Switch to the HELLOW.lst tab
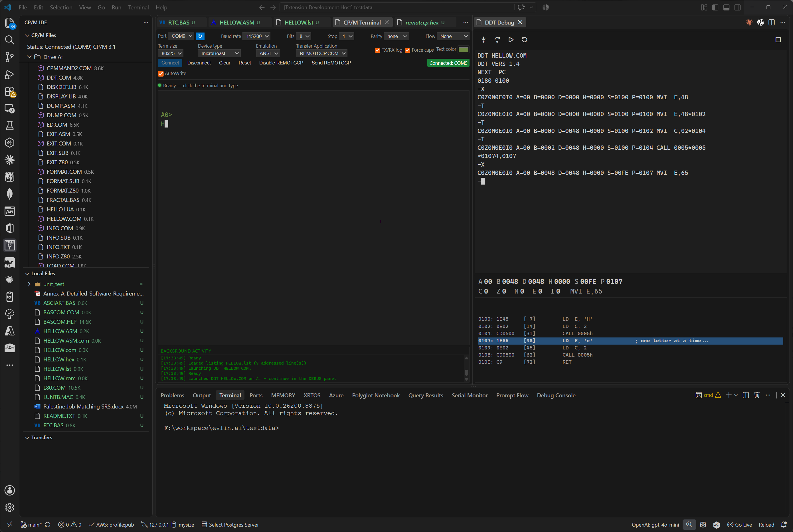 pyautogui.click(x=302, y=23)
